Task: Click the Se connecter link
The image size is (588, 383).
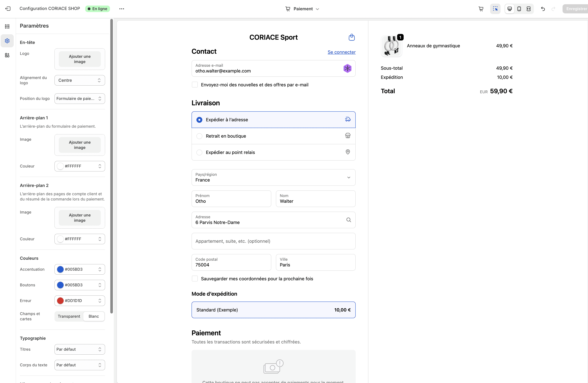Action: [x=341, y=52]
